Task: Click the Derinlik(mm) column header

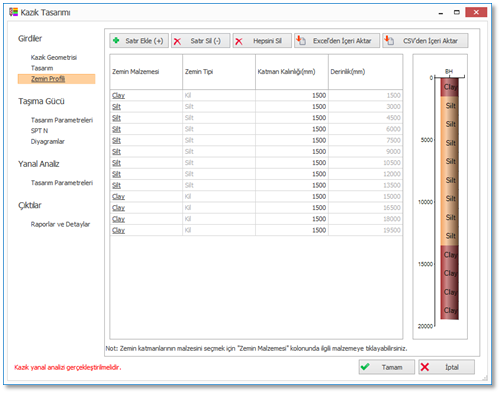Action: [366, 72]
